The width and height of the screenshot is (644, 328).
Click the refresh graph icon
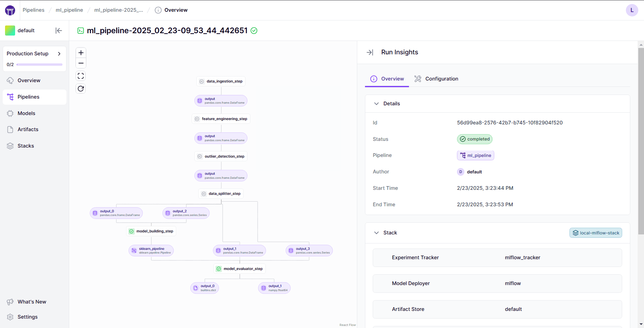coord(81,89)
